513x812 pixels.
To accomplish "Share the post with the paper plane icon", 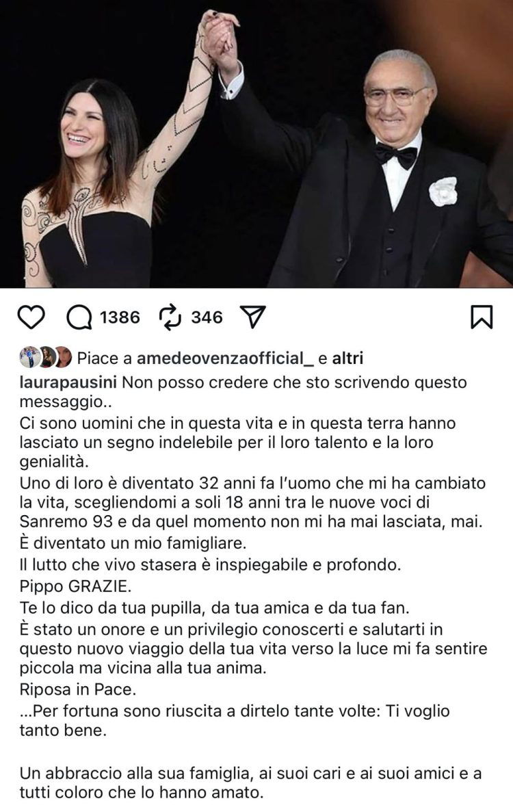I will (253, 317).
